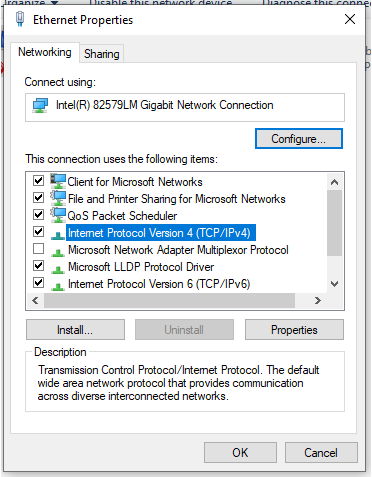The image size is (372, 477).
Task: Click the Intel Gigabit network adapter icon
Action: click(40, 106)
